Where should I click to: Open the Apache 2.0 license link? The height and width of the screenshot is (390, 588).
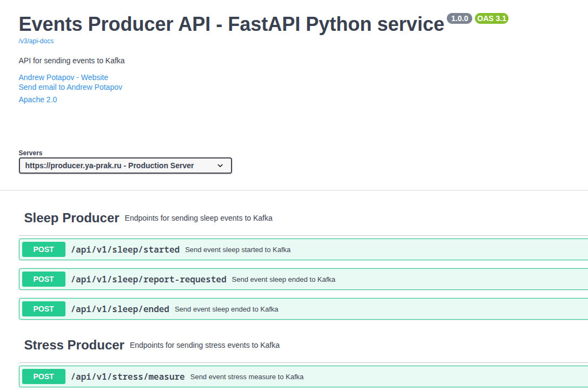pyautogui.click(x=38, y=100)
